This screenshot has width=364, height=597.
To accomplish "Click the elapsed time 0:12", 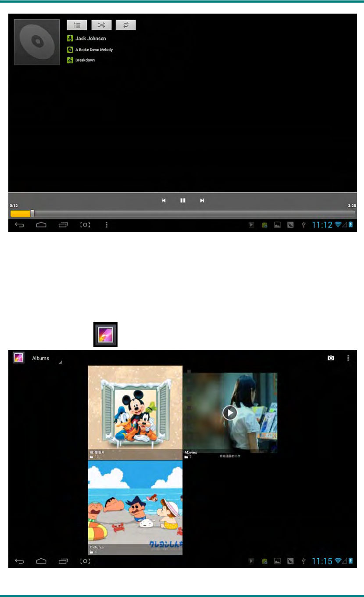I will 14,205.
